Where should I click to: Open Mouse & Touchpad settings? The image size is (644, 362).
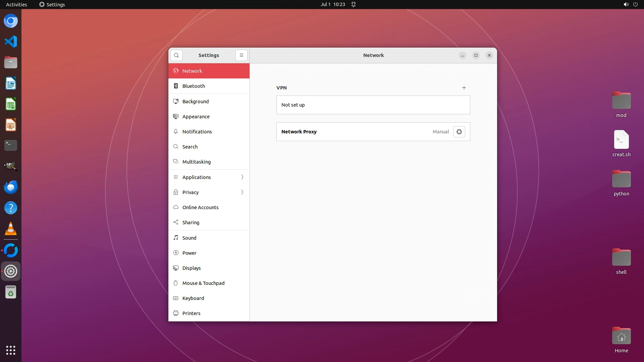point(203,283)
